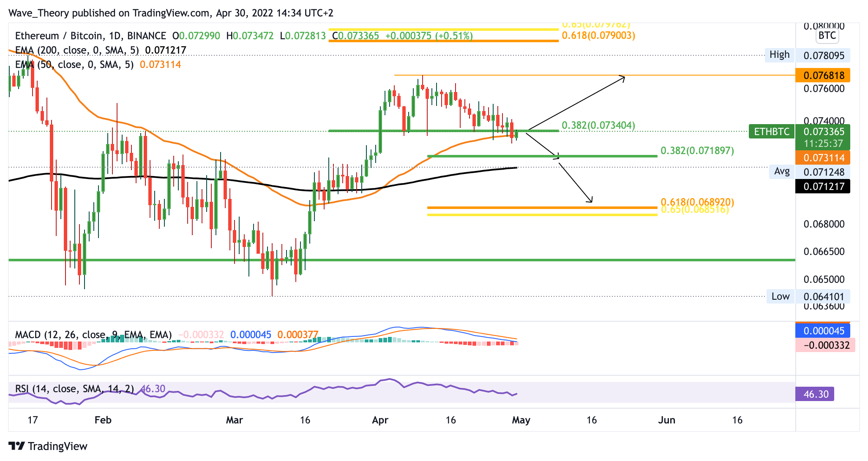The width and height of the screenshot is (868, 461).
Task: Click the 0.382 (0.071897) Fibonacci label
Action: tap(697, 151)
